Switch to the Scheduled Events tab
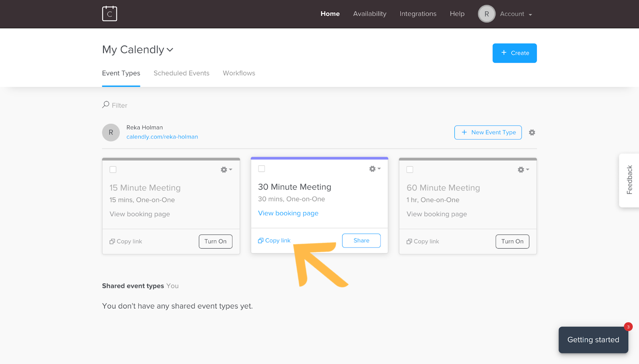The image size is (639, 364). pos(181,73)
